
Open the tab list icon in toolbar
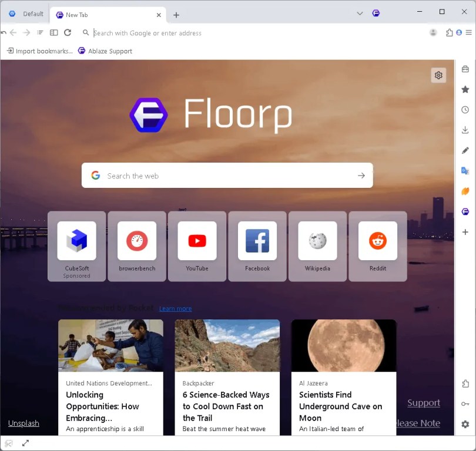[40, 32]
